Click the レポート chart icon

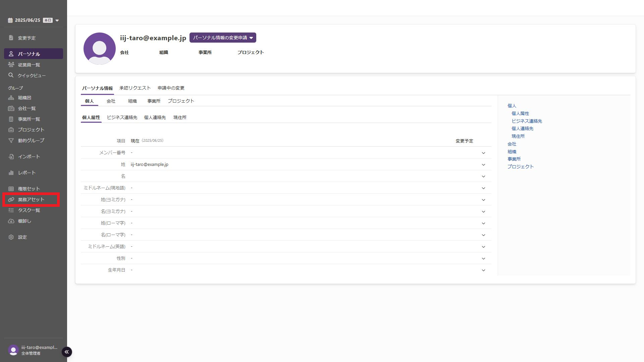(x=11, y=173)
